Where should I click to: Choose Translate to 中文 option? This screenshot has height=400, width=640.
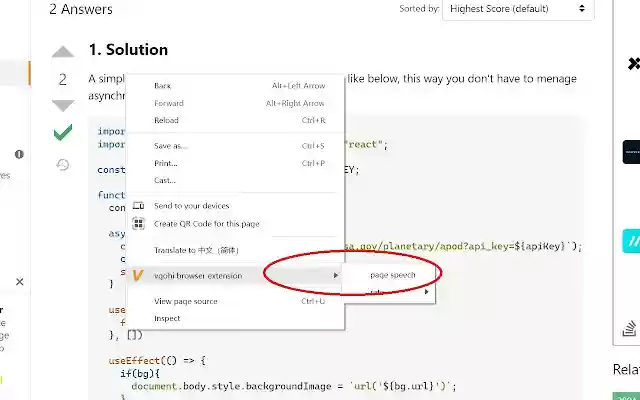pyautogui.click(x=235, y=250)
